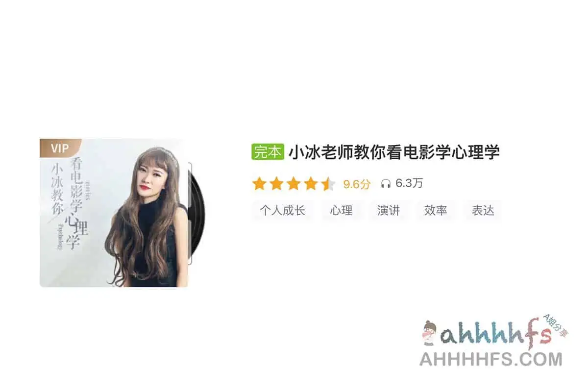Viewport: 588px width, 392px height.
Task: Open the AHHHHFS.COM watermark link
Action: tap(491, 359)
